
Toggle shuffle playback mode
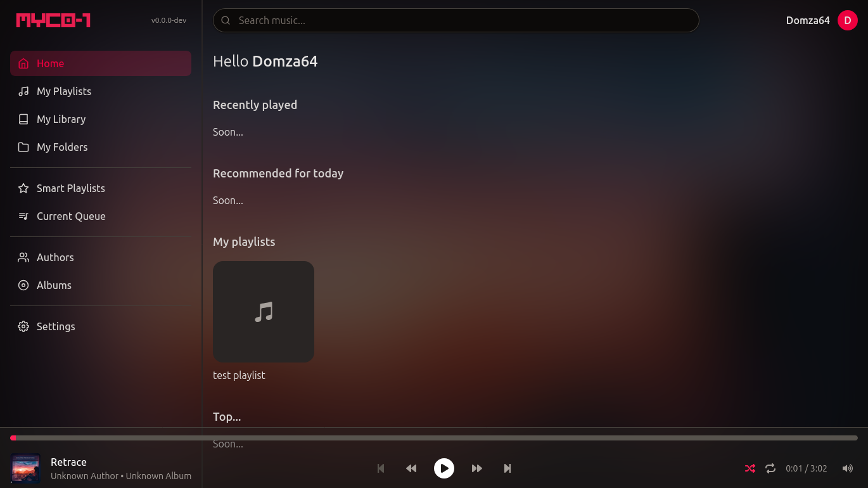click(750, 468)
